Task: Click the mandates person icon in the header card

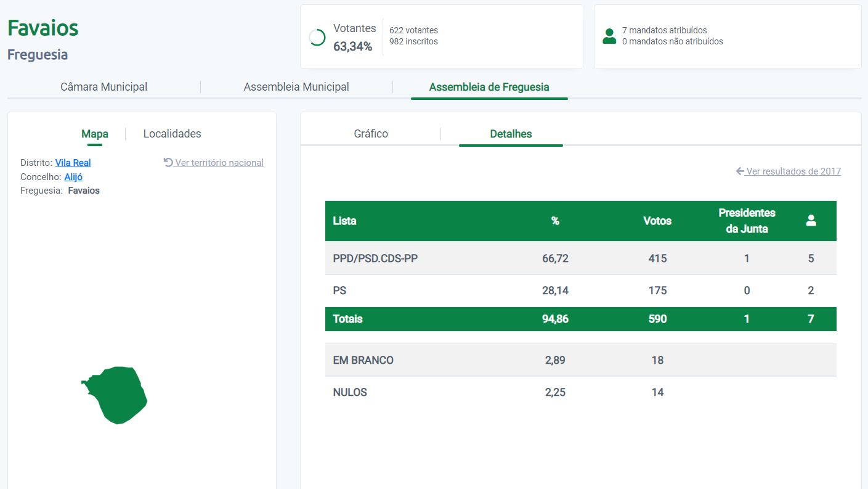Action: tap(609, 36)
